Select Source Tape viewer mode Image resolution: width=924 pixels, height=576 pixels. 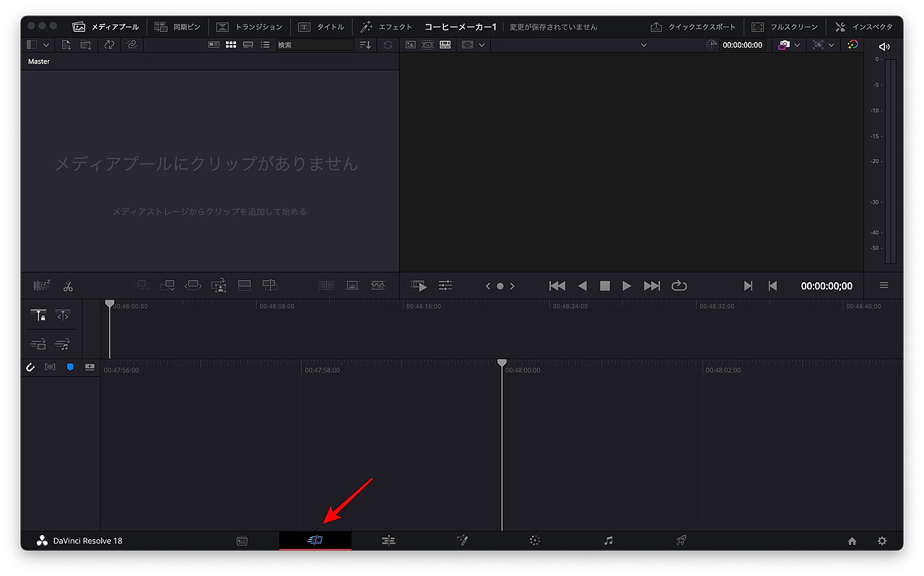tap(427, 45)
